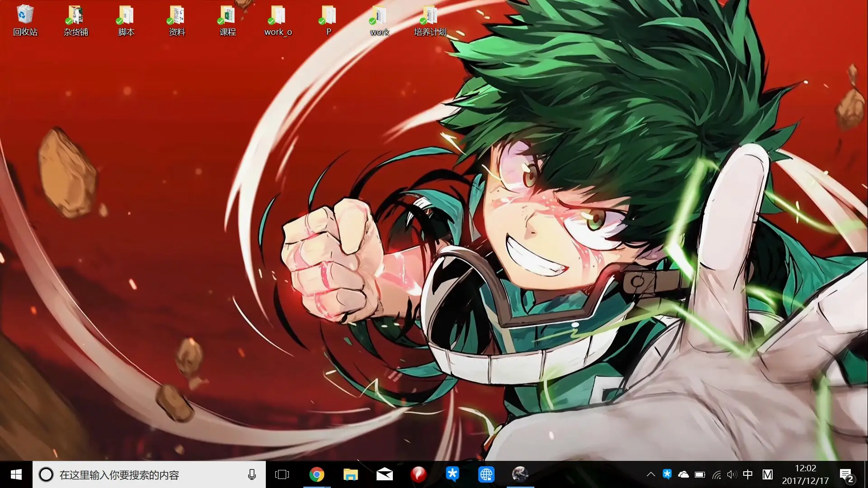Open Wi-Fi network panel

coord(717,474)
